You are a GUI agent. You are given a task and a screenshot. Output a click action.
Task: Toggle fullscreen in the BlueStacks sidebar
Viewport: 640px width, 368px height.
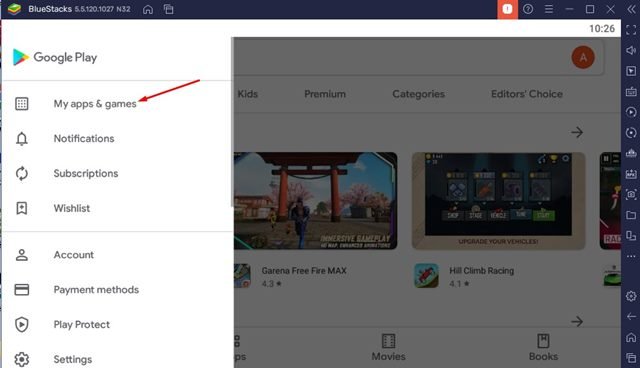coord(631,30)
